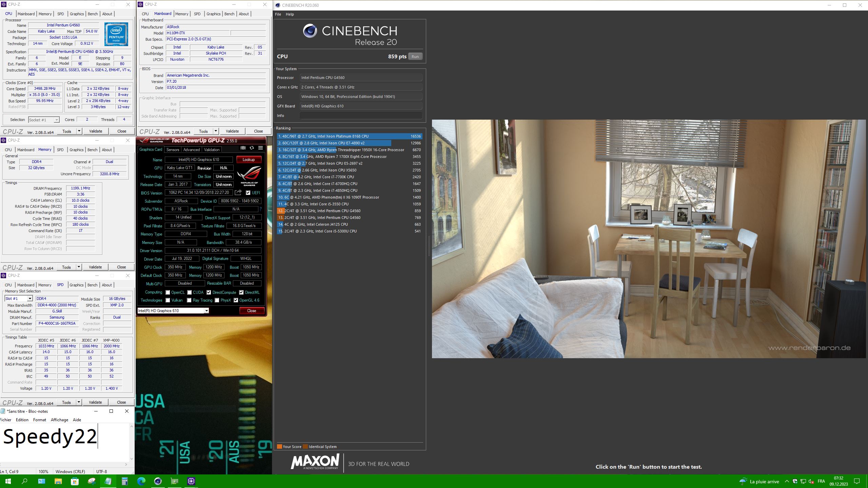Show hidden tray icons chevron
The width and height of the screenshot is (868, 488).
tap(787, 481)
